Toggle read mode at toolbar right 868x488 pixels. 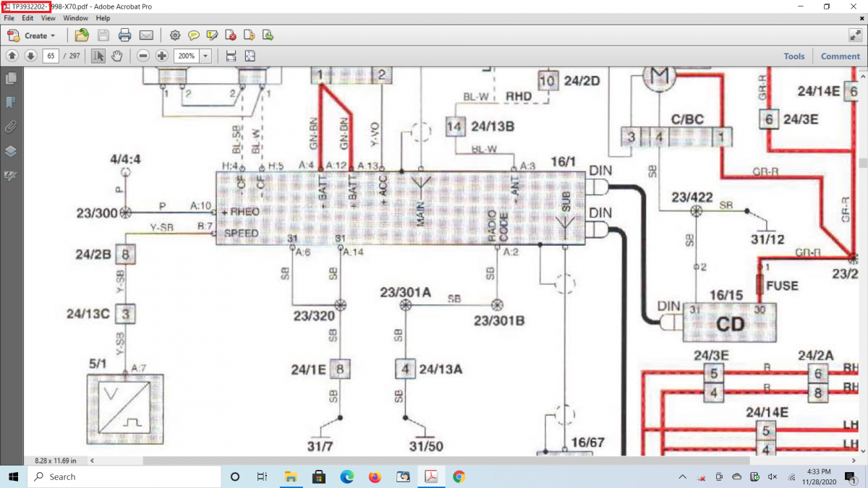pyautogui.click(x=854, y=35)
